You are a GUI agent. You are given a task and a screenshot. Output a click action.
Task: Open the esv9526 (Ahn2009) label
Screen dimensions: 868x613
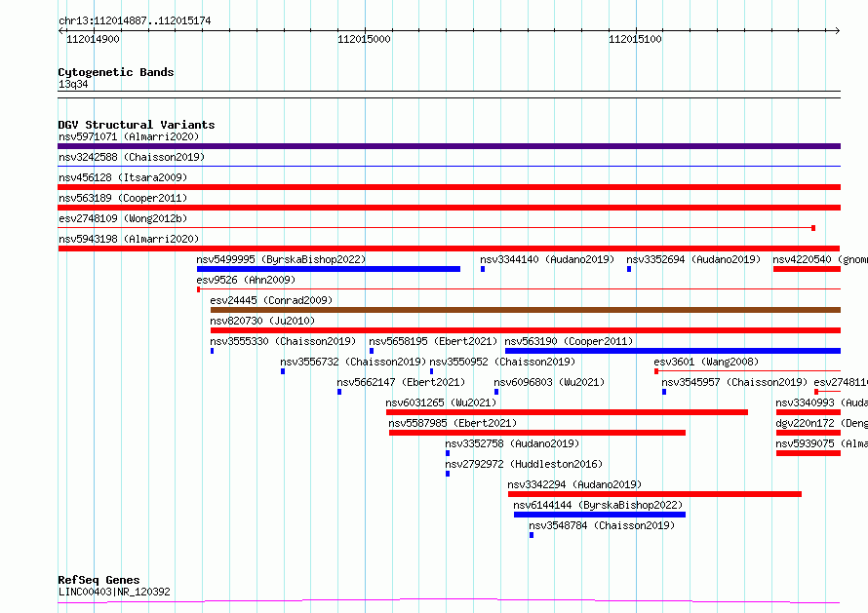point(246,280)
